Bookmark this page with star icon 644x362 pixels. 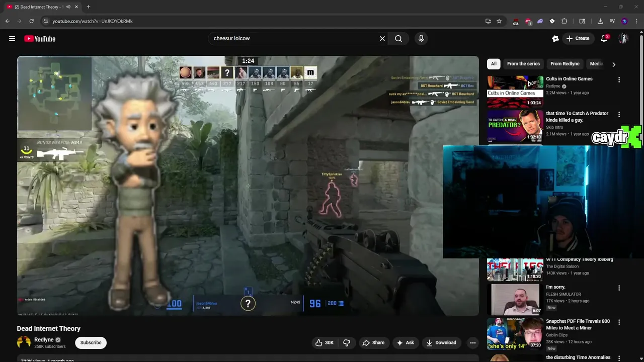[499, 21]
